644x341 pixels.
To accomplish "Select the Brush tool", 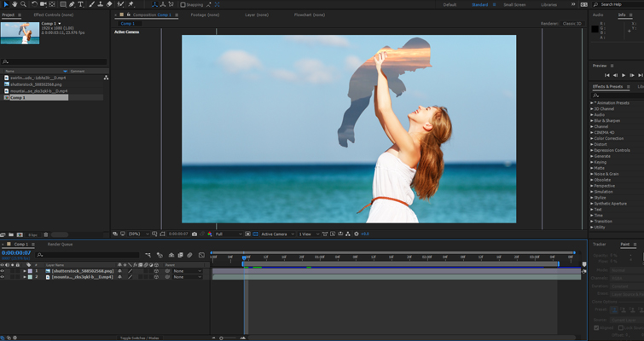I will click(x=91, y=4).
